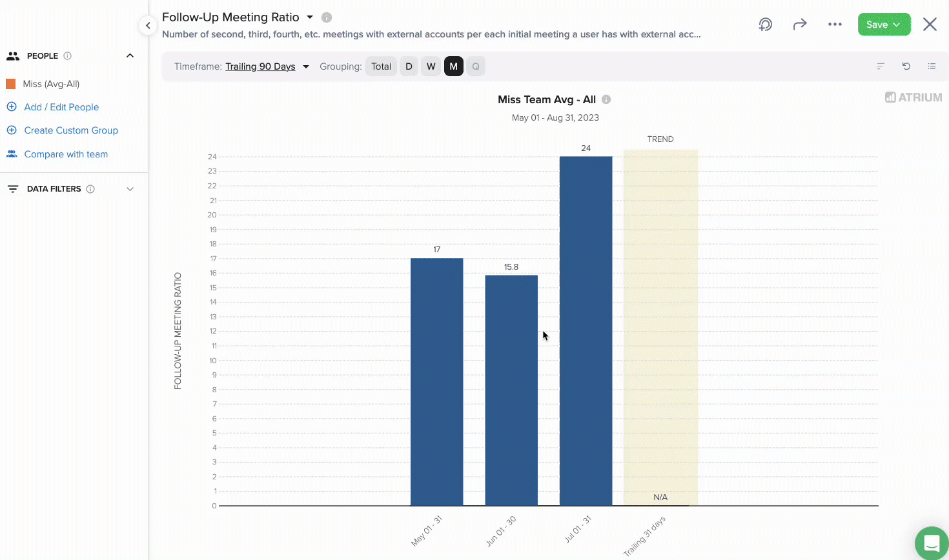
Task: Select M monthly grouping
Action: click(454, 66)
